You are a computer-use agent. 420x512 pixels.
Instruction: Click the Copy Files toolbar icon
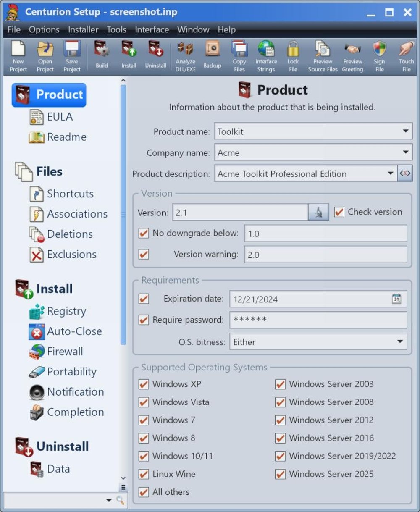[x=239, y=57]
